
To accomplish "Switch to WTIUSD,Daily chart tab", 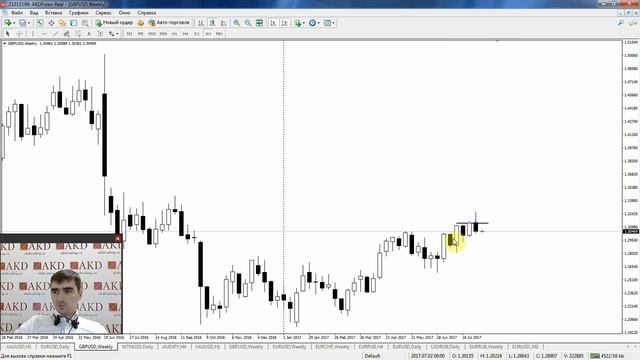I will tap(138, 347).
